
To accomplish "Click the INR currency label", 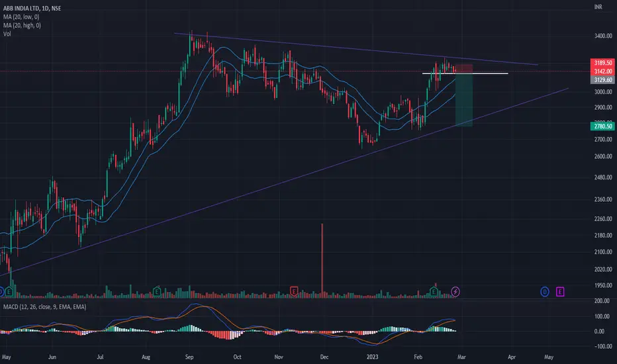I will point(598,7).
